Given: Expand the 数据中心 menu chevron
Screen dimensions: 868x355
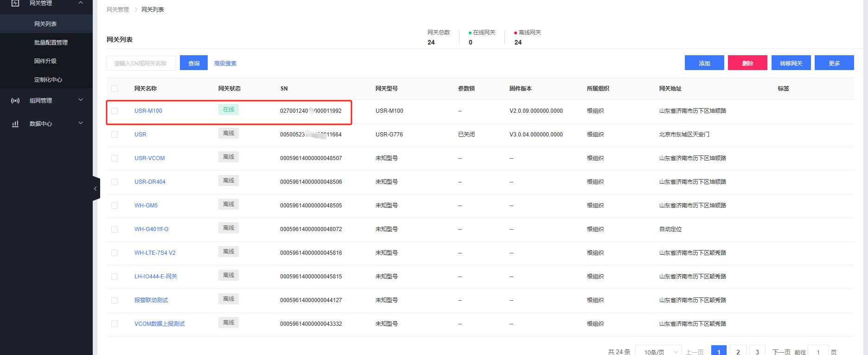Looking at the screenshot, I should pyautogui.click(x=81, y=123).
